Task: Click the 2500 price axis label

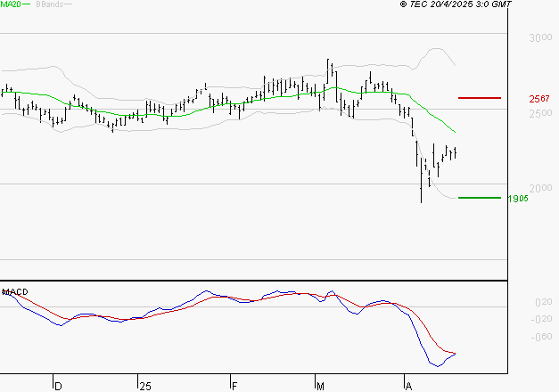Action: coord(540,113)
